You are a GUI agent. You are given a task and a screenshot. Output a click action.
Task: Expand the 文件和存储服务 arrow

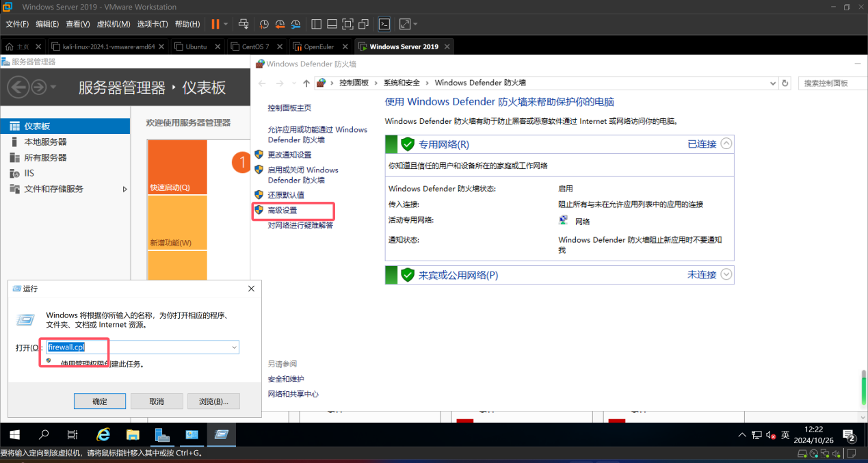point(124,189)
